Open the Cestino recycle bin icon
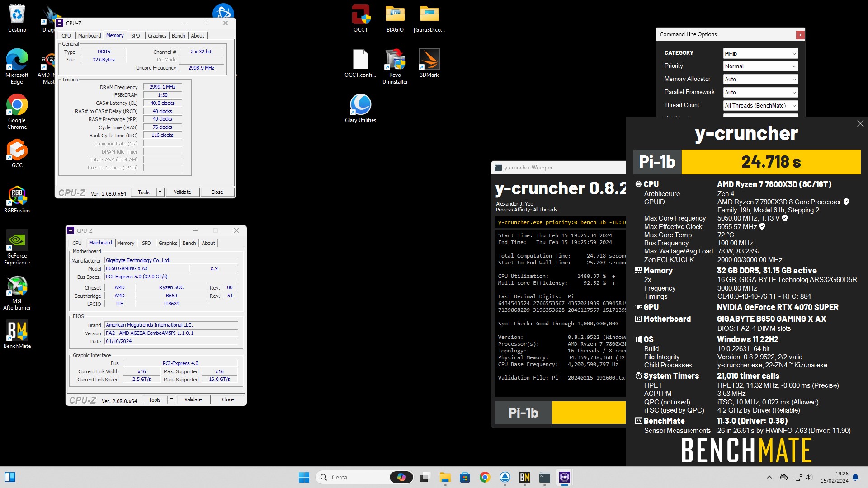 point(17,18)
